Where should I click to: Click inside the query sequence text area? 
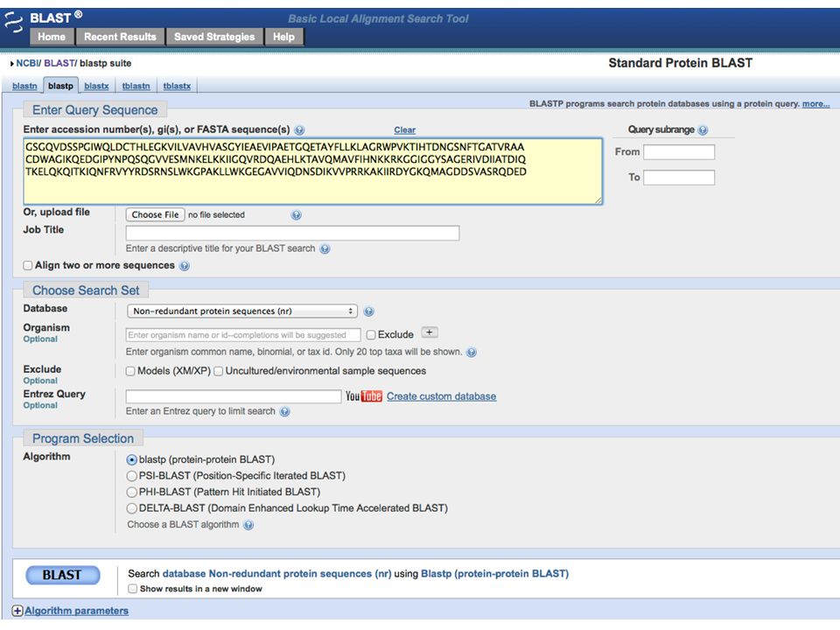(313, 171)
